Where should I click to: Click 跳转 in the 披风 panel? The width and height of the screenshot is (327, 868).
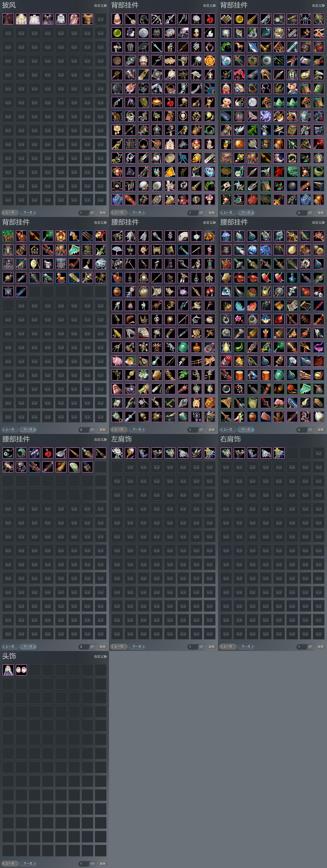tap(103, 213)
